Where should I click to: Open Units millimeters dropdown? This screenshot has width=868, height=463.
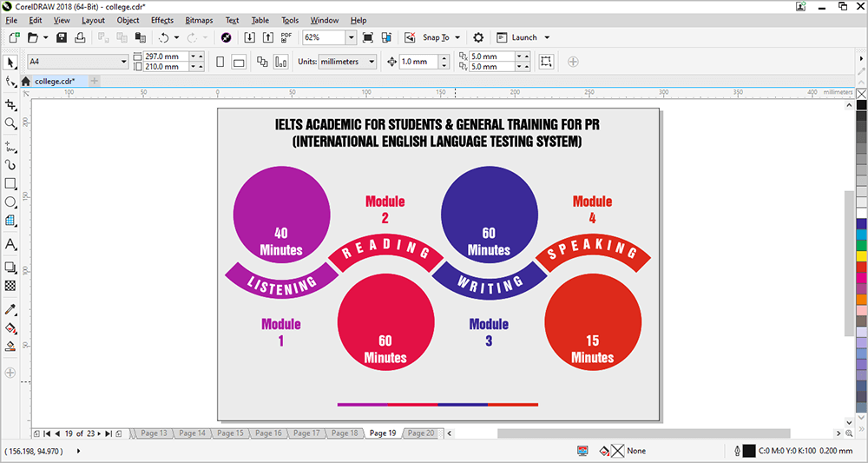(x=372, y=62)
